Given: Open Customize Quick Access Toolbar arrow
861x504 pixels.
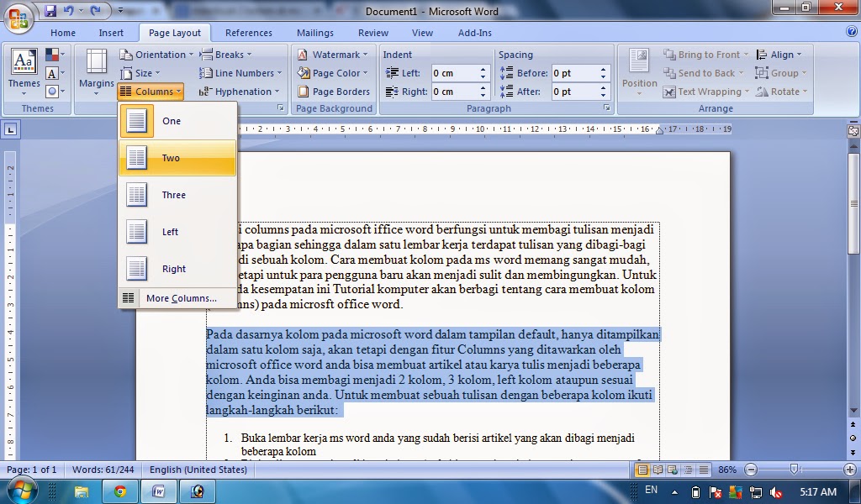Looking at the screenshot, I should click(120, 10).
